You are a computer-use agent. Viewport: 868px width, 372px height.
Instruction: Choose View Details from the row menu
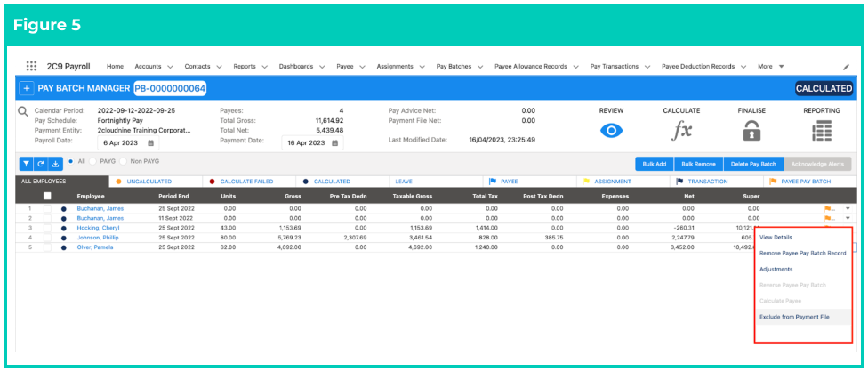point(776,237)
